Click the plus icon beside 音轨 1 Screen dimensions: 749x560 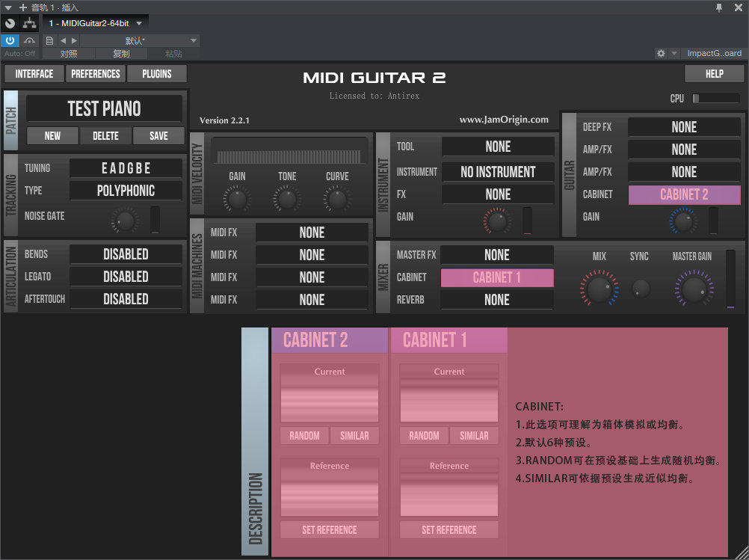[x=23, y=7]
